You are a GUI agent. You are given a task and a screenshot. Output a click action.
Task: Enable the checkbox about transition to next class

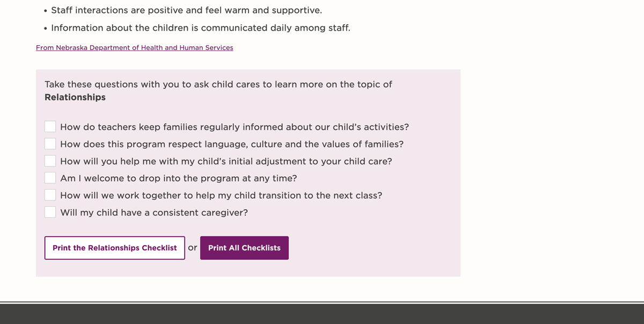(x=50, y=195)
